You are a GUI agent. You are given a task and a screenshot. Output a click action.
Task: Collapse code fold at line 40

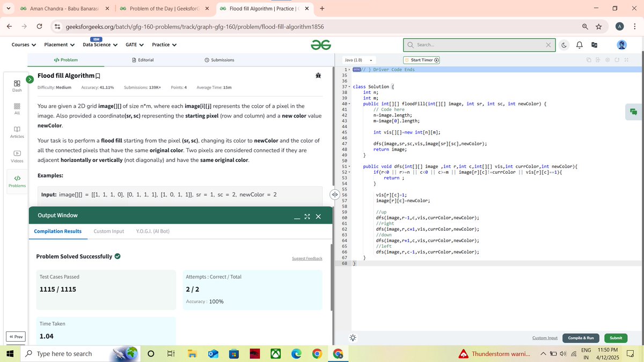(x=349, y=104)
